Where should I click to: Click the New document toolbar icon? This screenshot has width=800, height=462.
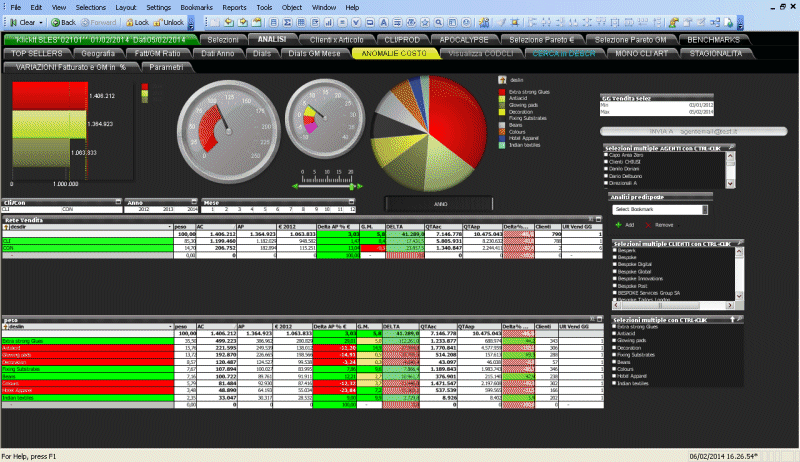point(215,22)
